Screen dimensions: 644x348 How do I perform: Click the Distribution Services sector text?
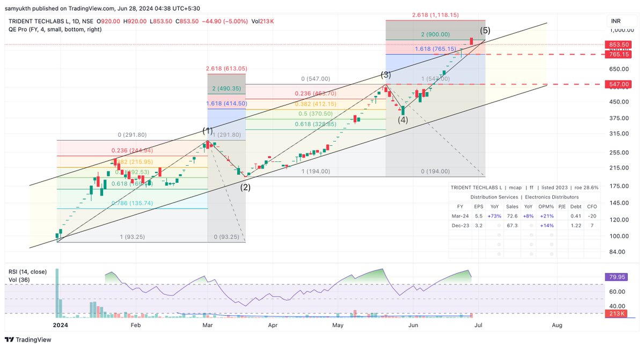(494, 197)
